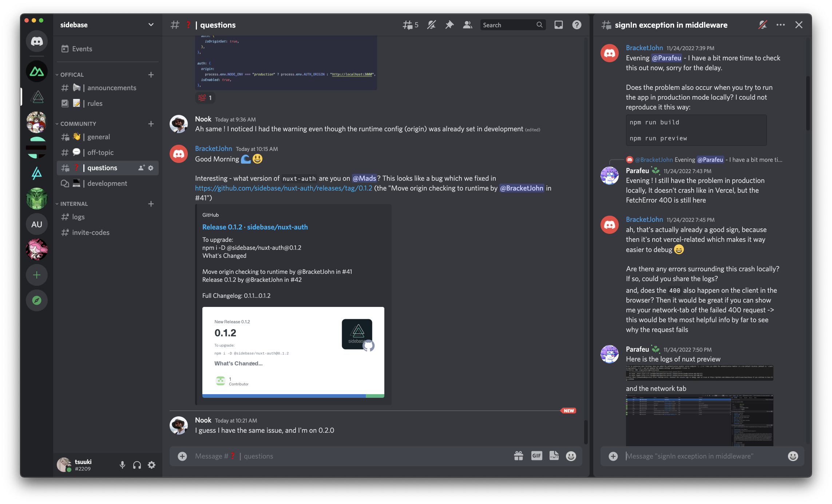Click the pinned messages icon
Image resolution: width=832 pixels, height=504 pixels.
tap(450, 25)
